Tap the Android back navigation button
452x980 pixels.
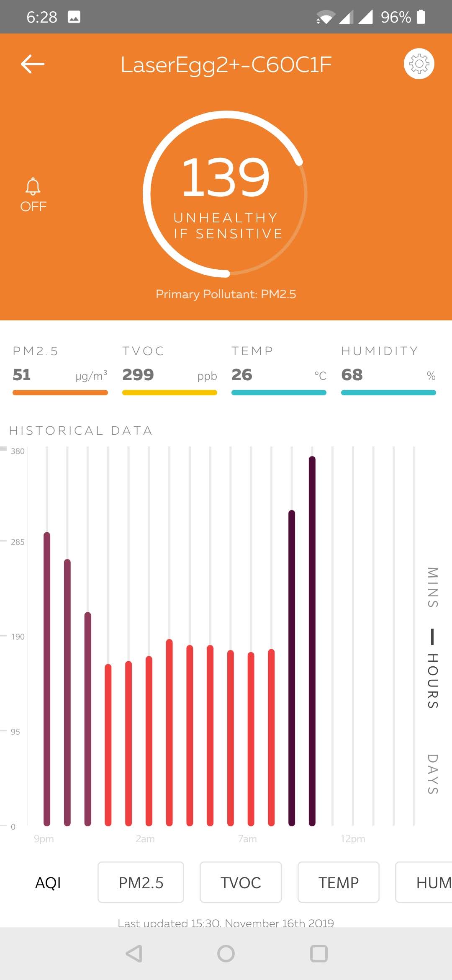click(134, 954)
